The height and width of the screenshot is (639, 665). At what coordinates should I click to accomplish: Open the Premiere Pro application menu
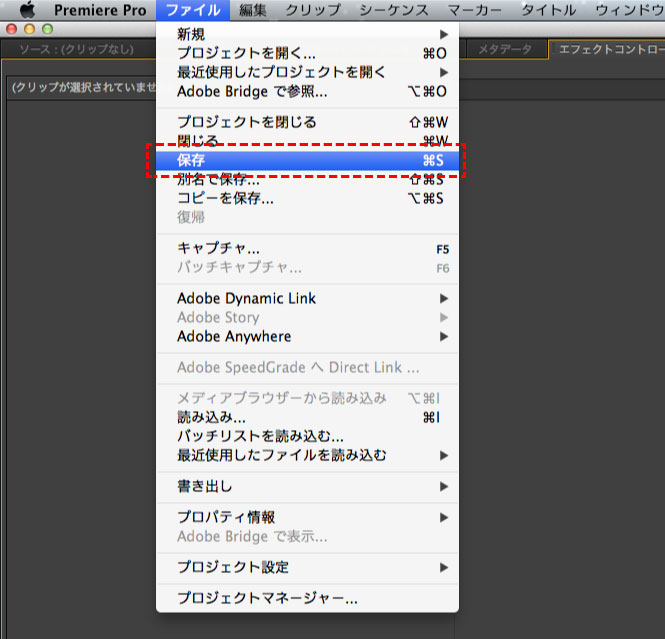point(100,10)
